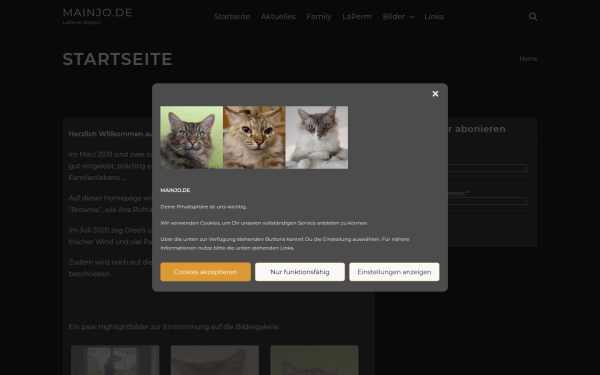The width and height of the screenshot is (600, 375).
Task: Open the middle highlight gallery thumbnail
Action: (x=215, y=360)
